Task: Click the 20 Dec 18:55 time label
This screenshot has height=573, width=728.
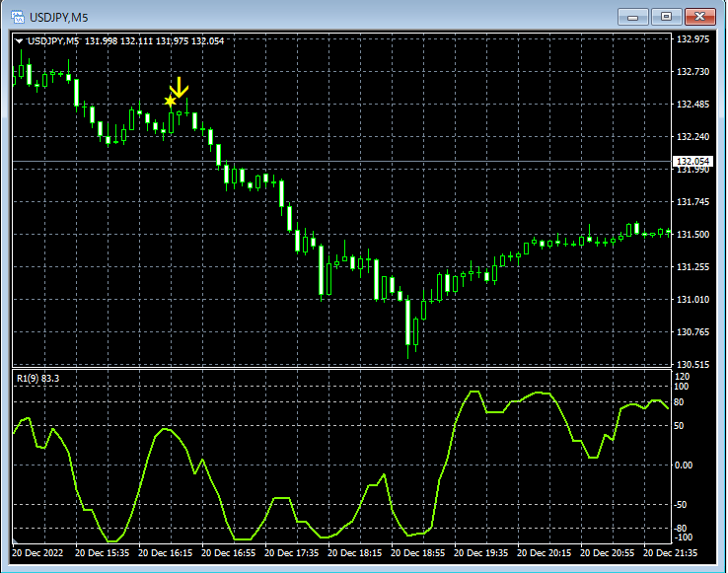Action: click(x=416, y=552)
